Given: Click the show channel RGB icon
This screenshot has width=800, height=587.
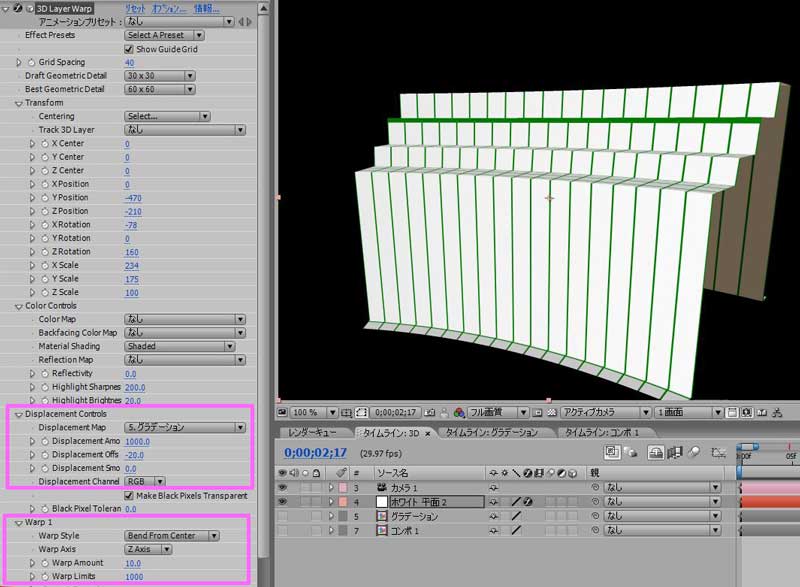Looking at the screenshot, I should coord(459,412).
